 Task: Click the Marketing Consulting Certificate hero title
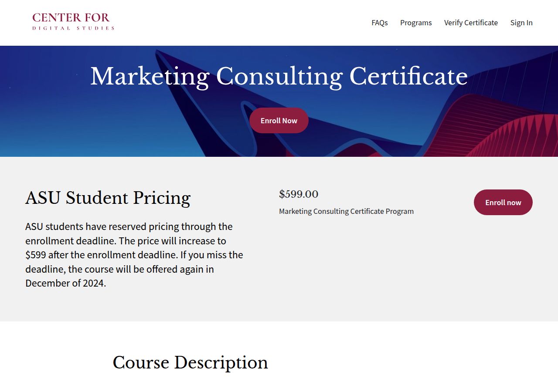click(279, 76)
